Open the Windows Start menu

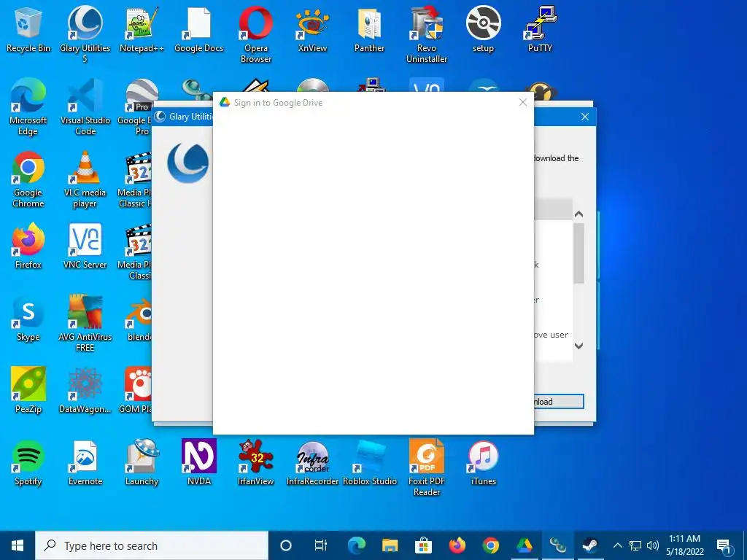click(18, 545)
